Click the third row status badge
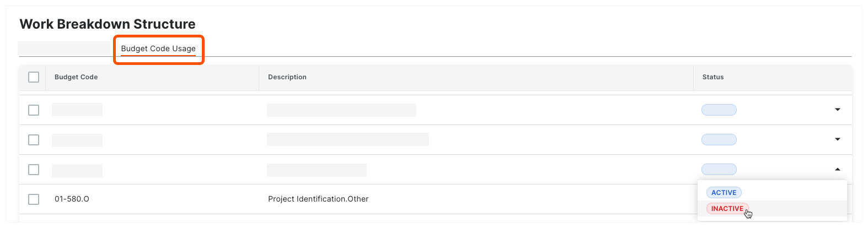This screenshot has height=228, width=868. tap(719, 169)
